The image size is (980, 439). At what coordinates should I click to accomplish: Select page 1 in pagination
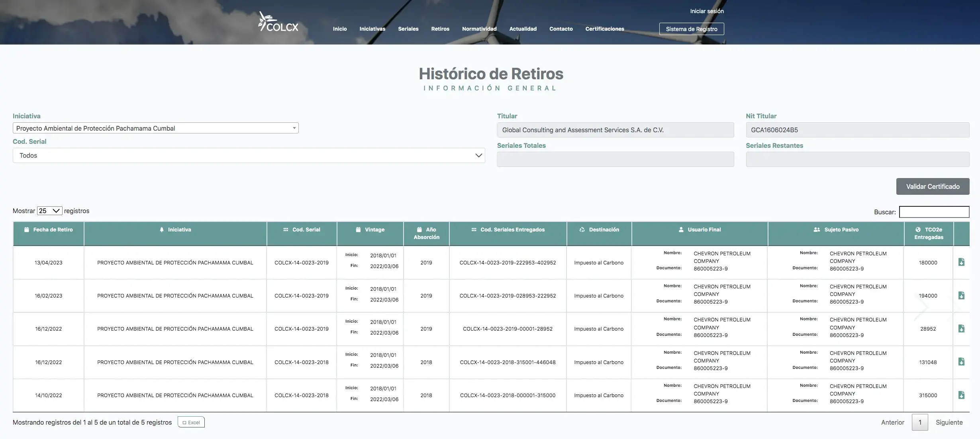[920, 422]
